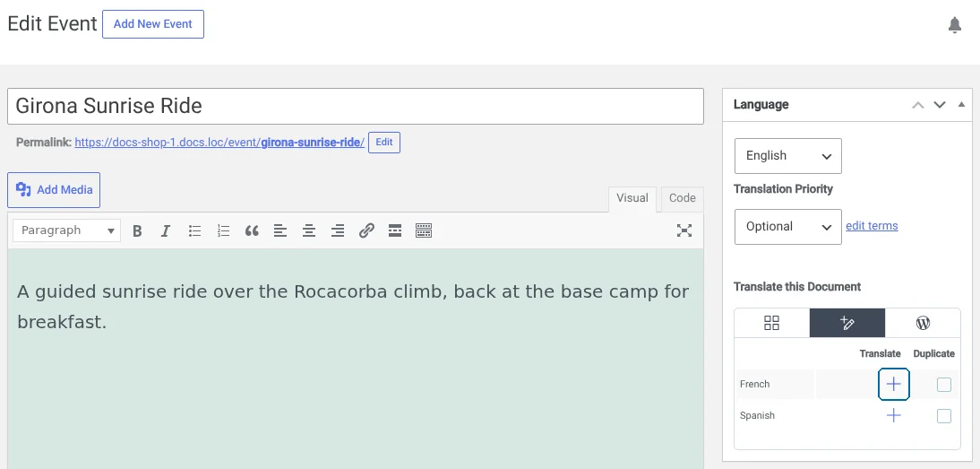The image size is (980, 469).
Task: Click the Add New Event button
Action: 153,24
